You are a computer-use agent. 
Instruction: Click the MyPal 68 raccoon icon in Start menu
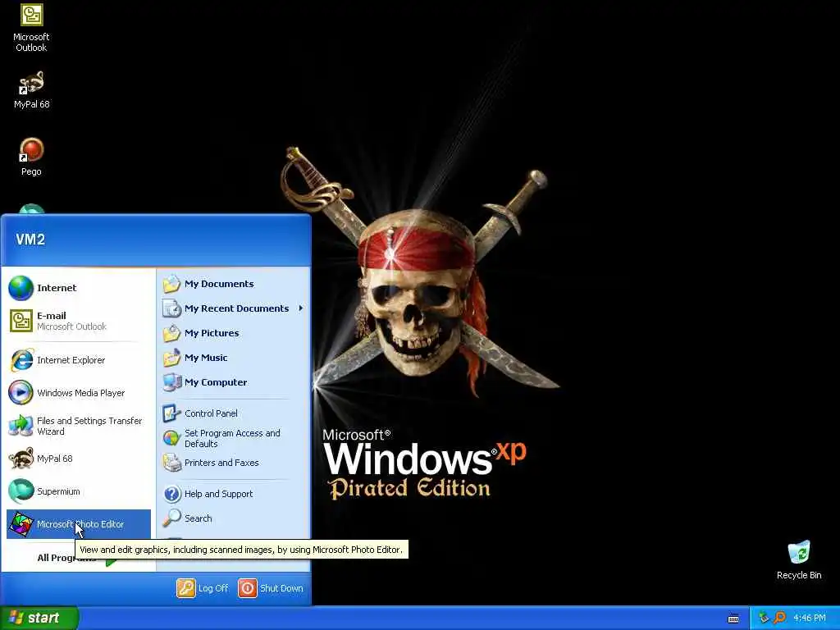point(21,459)
